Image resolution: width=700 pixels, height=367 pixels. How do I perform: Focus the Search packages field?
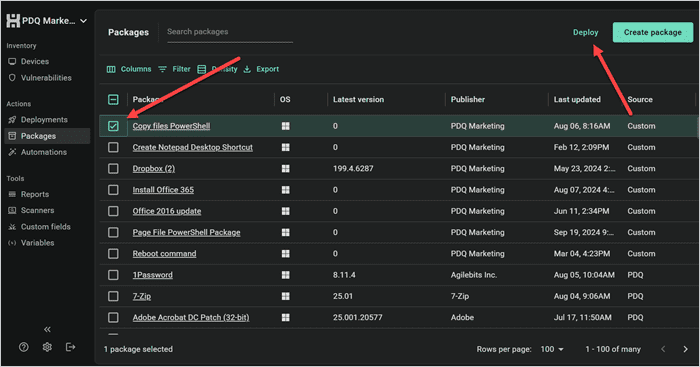pyautogui.click(x=230, y=32)
